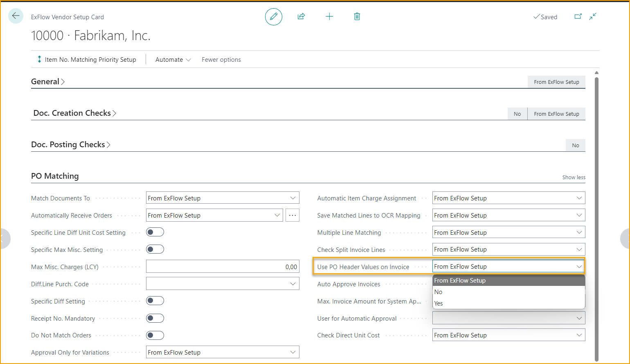The height and width of the screenshot is (364, 630).
Task: Toggle Do Not Match Orders
Action: 155,335
